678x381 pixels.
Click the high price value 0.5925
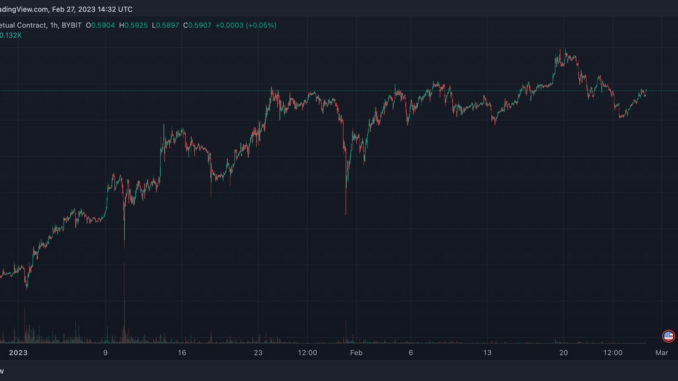(x=136, y=26)
